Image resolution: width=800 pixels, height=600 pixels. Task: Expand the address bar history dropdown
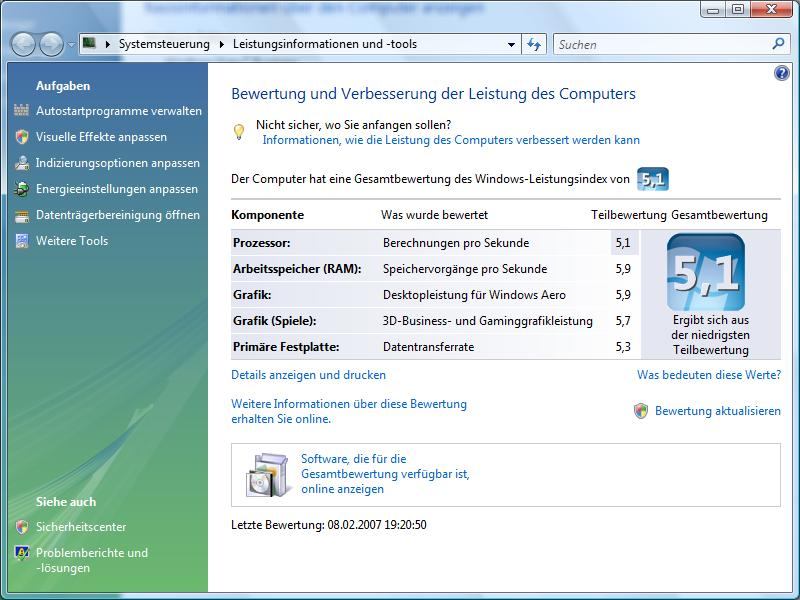[x=511, y=44]
